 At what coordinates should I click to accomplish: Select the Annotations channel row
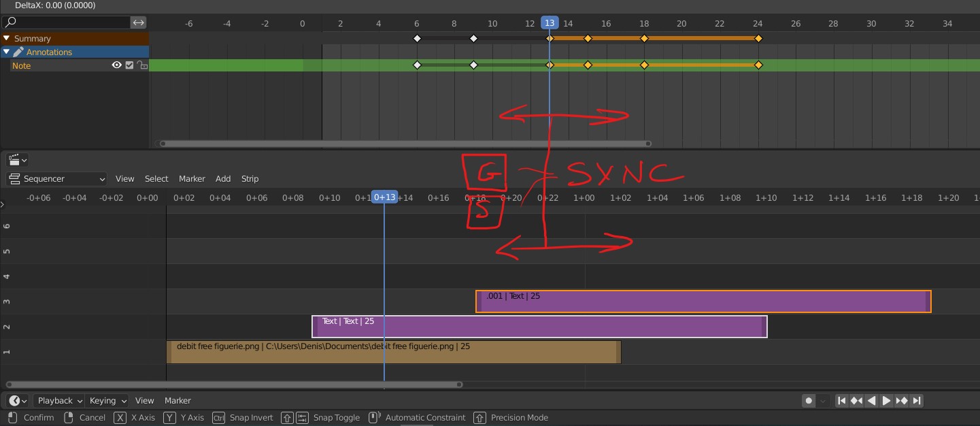(x=75, y=52)
